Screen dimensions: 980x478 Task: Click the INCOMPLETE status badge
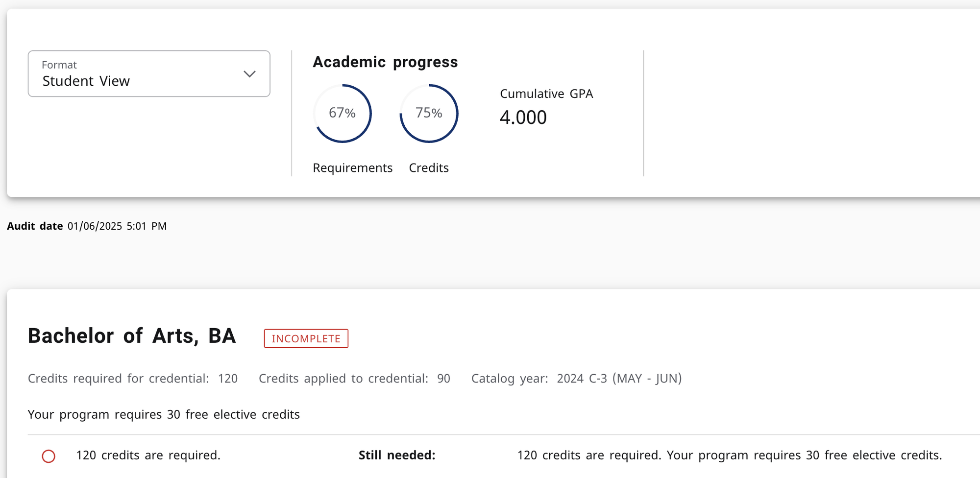point(306,338)
